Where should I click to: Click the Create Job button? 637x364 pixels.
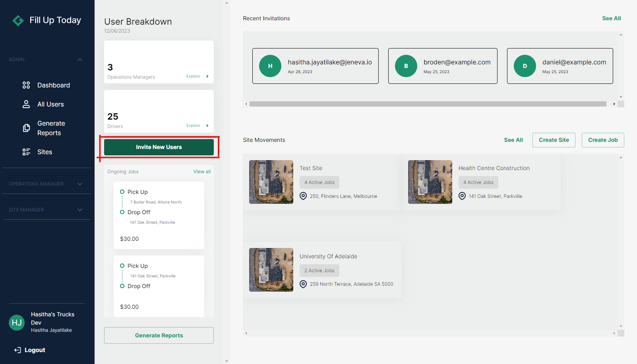point(602,140)
